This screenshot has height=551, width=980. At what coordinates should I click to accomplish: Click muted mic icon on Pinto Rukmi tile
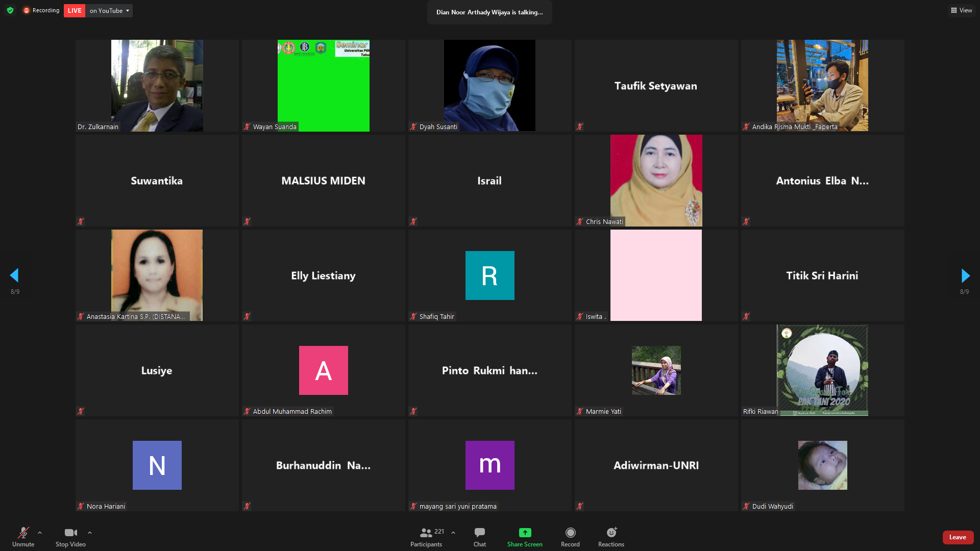point(413,411)
